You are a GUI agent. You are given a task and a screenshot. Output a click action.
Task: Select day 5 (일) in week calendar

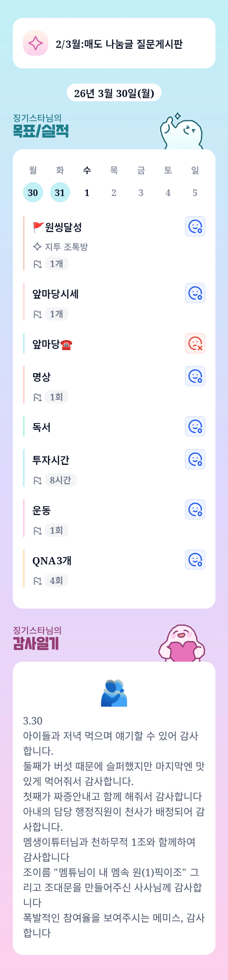click(195, 193)
